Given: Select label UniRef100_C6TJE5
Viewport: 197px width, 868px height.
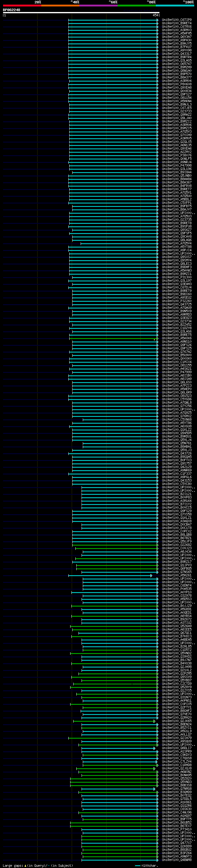Looking at the screenshot, I should 177,108.
